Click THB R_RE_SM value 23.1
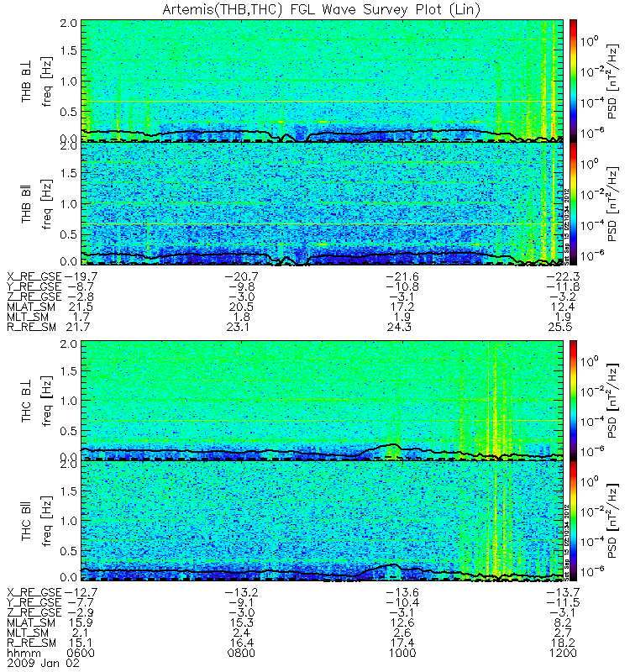 (x=239, y=327)
